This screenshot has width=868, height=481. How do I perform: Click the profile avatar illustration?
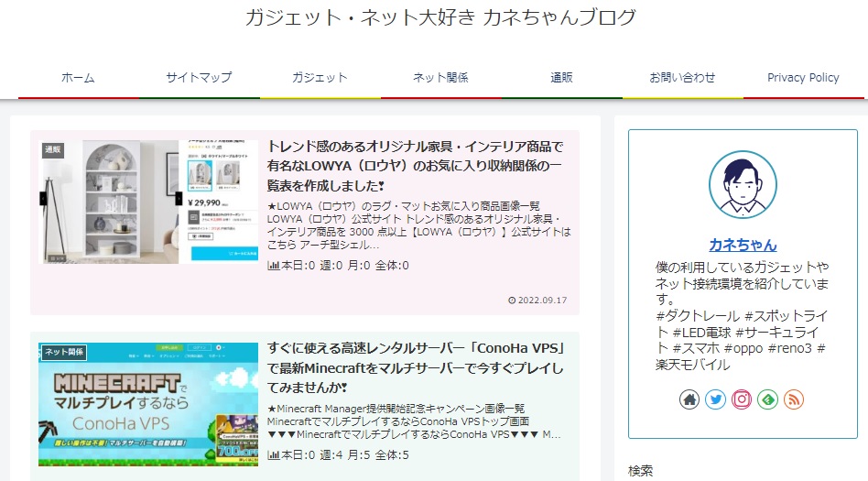point(743,185)
